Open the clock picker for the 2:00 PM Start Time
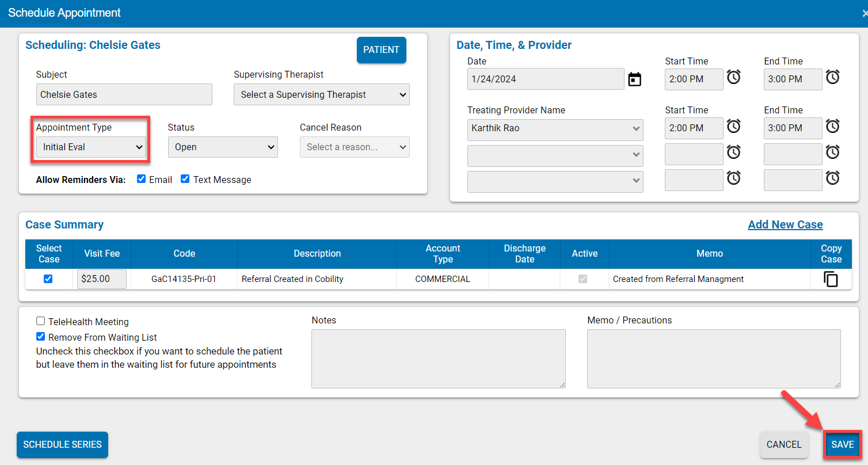Viewport: 868px width, 465px height. pyautogui.click(x=733, y=77)
